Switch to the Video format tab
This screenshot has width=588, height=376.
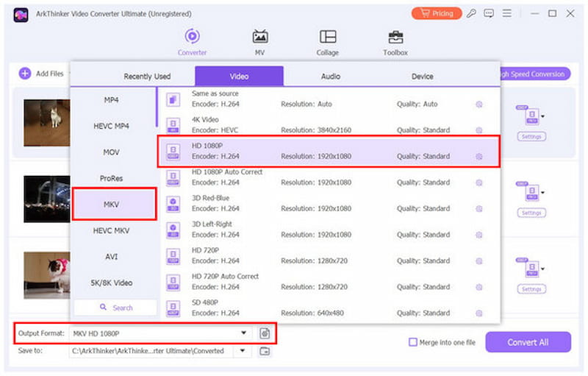tap(239, 77)
